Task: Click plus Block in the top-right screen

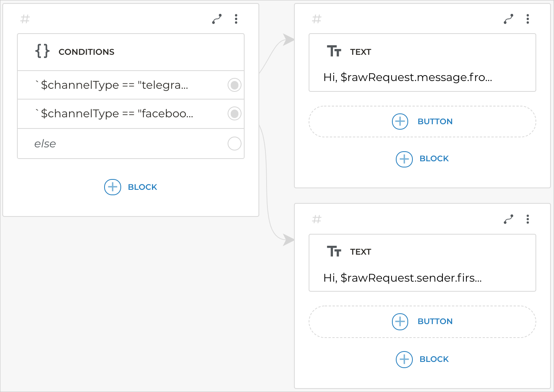Action: [422, 159]
